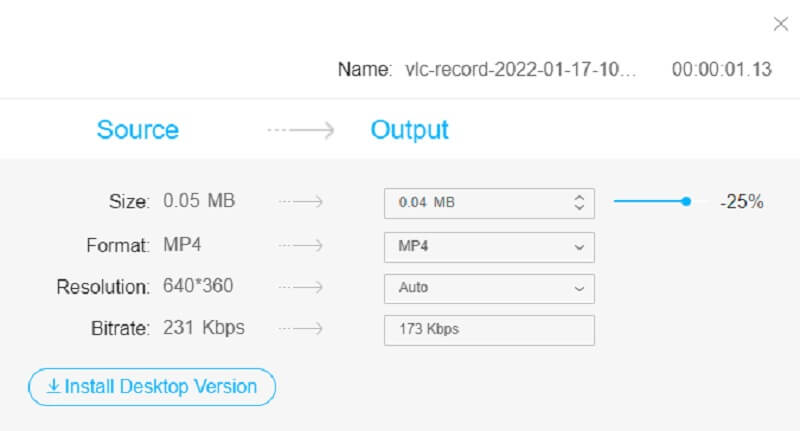Click the Install Desktop Version button
The height and width of the screenshot is (431, 800).
tap(152, 387)
